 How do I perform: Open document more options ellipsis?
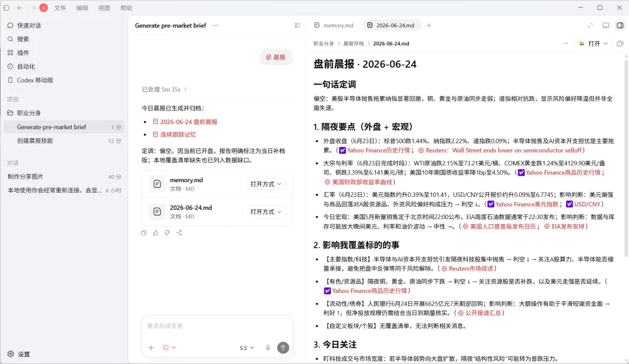click(566, 43)
